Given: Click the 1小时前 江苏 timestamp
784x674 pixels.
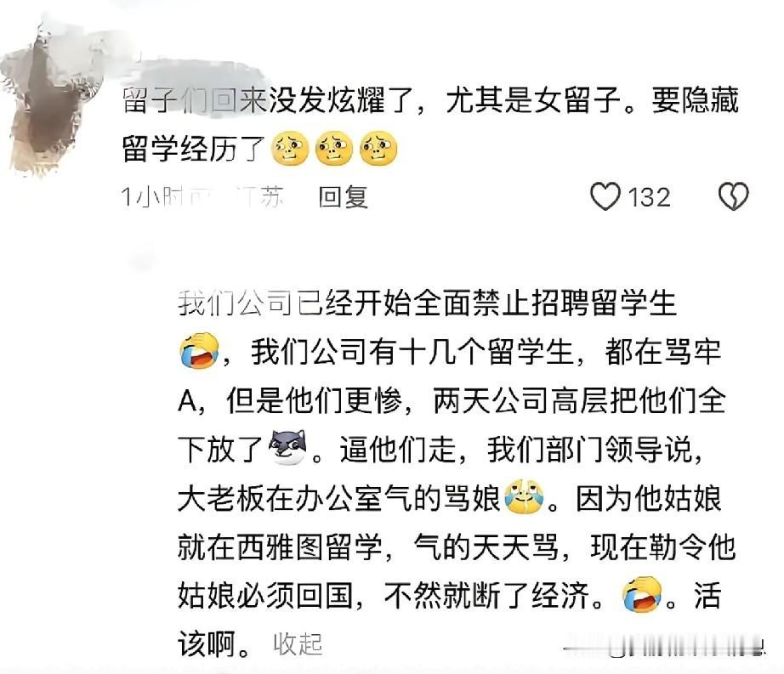Looking at the screenshot, I should 202,197.
